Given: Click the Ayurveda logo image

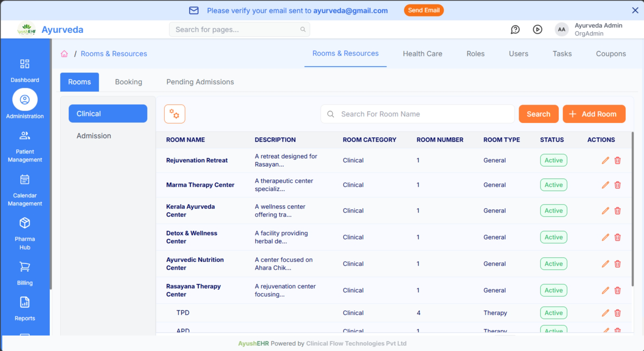Looking at the screenshot, I should 27,29.
